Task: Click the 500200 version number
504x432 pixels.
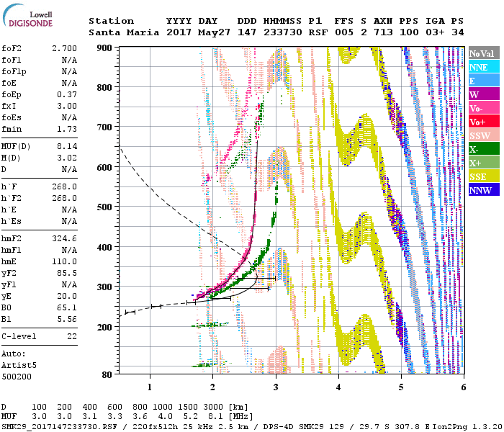Action: point(17,377)
